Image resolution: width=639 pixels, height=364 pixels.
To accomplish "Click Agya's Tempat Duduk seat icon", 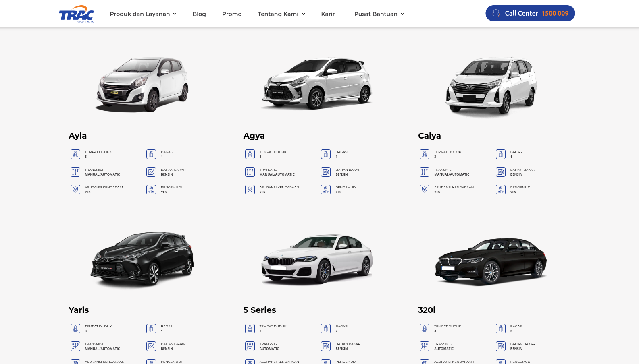I will 250,154.
